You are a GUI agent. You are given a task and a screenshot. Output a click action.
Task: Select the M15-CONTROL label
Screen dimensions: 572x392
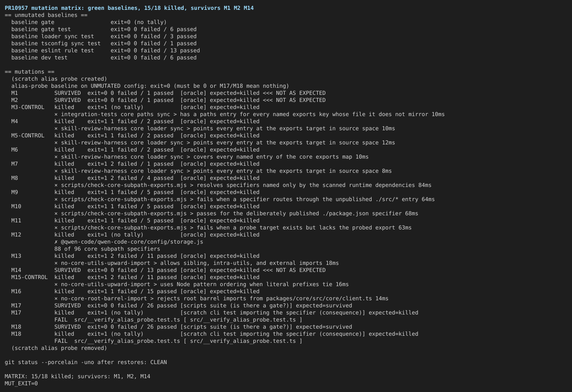pos(30,277)
